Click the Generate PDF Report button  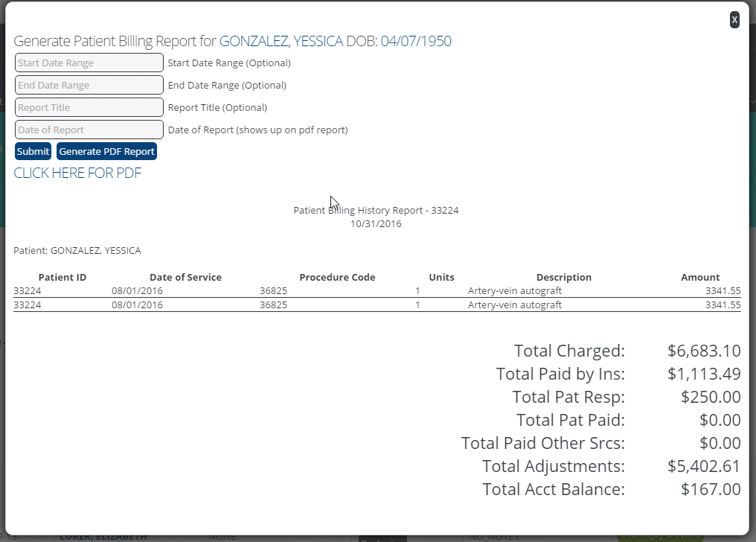(x=106, y=151)
